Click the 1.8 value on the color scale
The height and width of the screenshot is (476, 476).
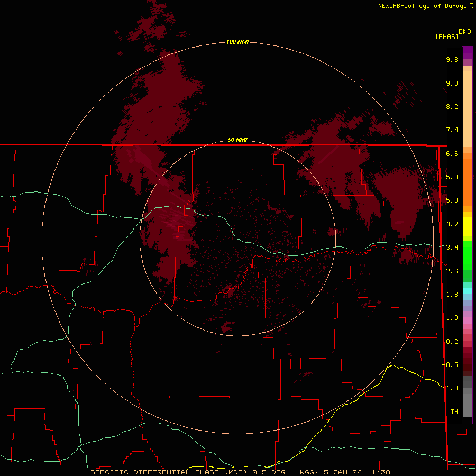pos(452,295)
